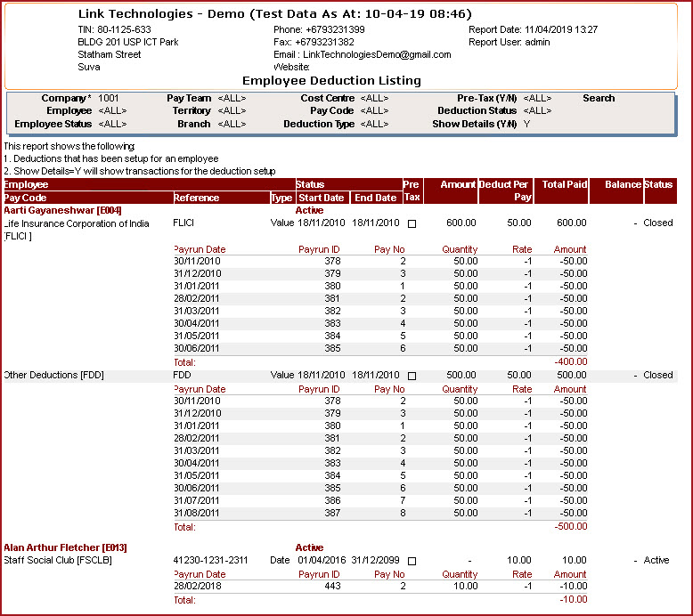The width and height of the screenshot is (693, 616).
Task: Click the Deduction Status filter value
Action: click(537, 111)
